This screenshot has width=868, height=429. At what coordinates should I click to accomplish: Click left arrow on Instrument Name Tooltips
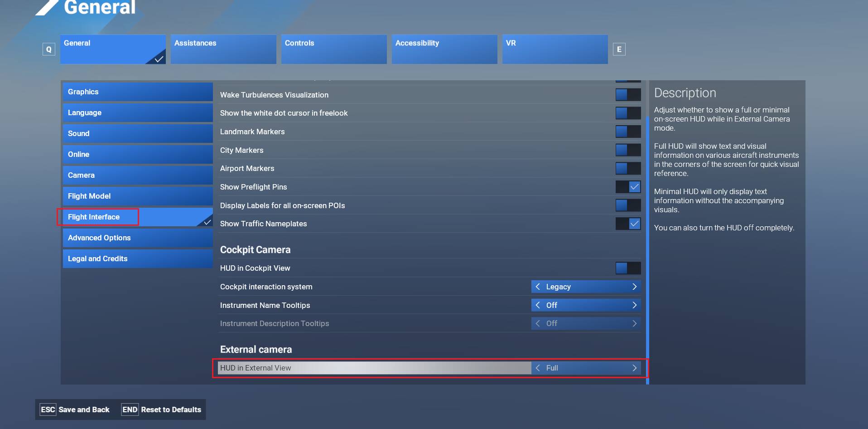coord(538,305)
